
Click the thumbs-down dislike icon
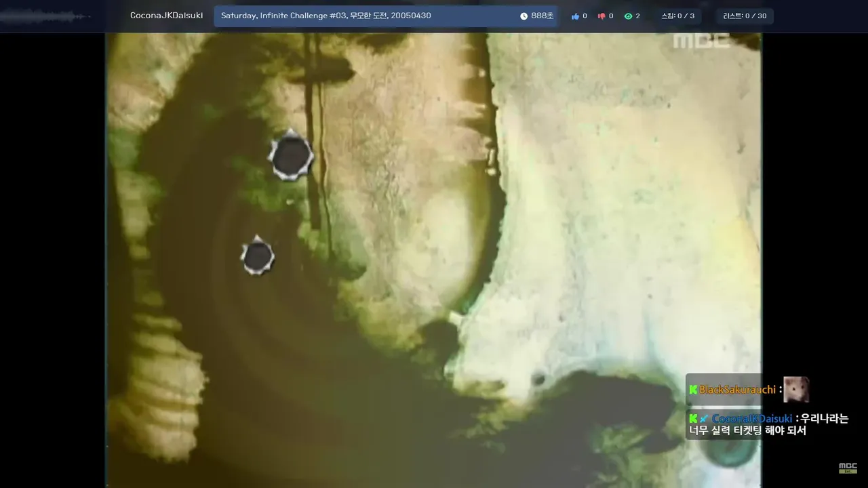pos(601,16)
